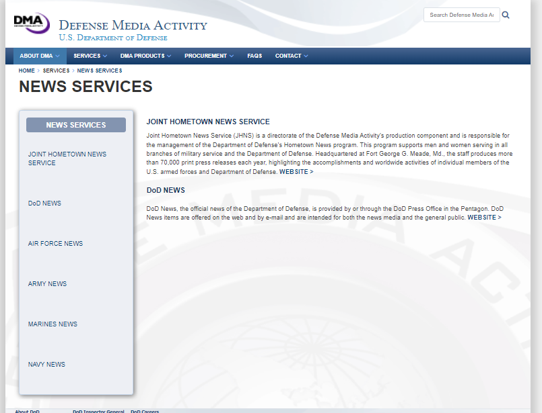Expand the Contact menu
The image size is (542, 413).
coord(291,56)
